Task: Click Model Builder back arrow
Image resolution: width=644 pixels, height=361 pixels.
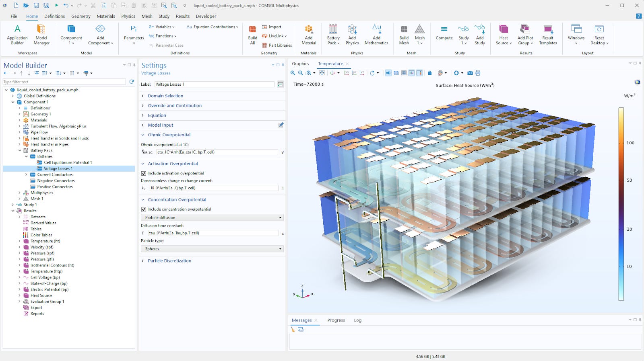Action: (6, 73)
